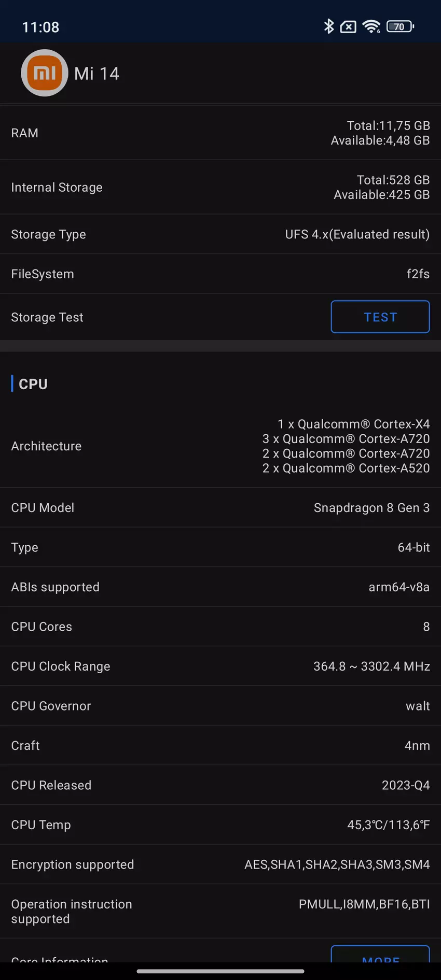The width and height of the screenshot is (441, 980).
Task: Tap the CPU Clock Range row
Action: (x=220, y=666)
